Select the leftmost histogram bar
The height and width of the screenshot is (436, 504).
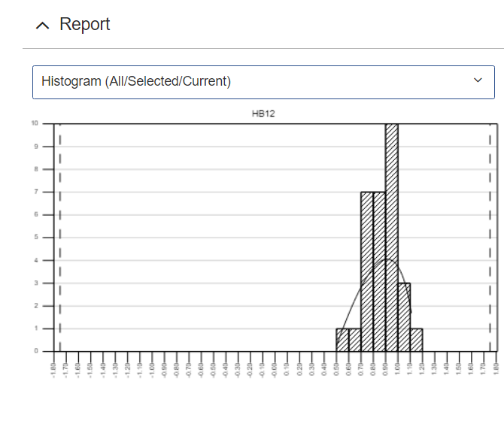tap(342, 340)
